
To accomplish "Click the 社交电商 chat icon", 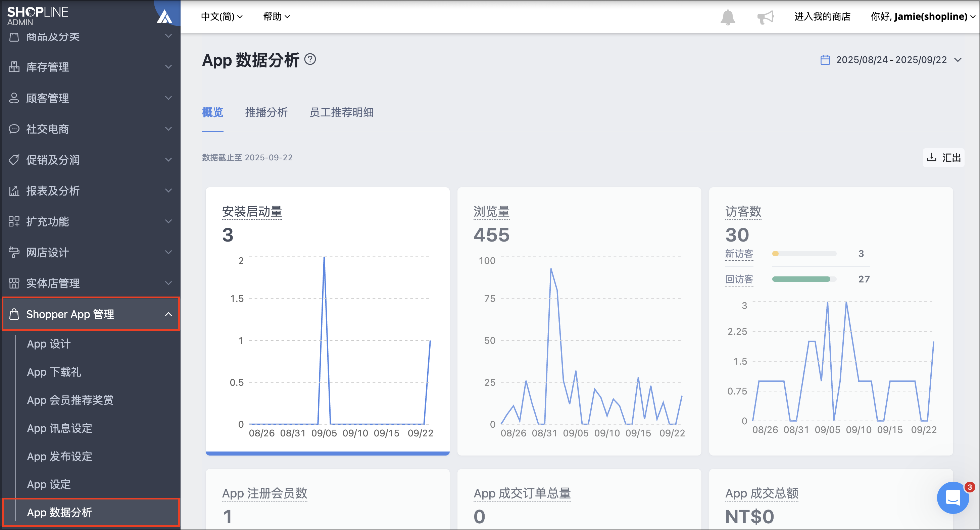I will click(14, 129).
